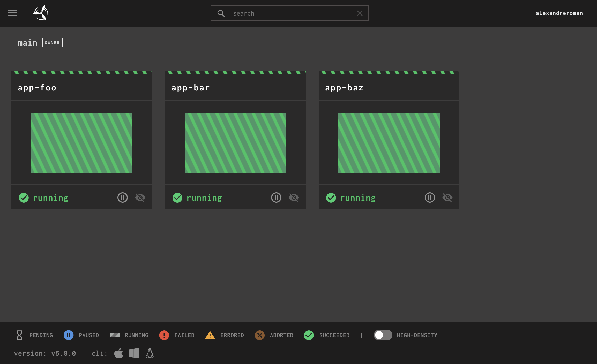Open the hamburger sidebar menu
The height and width of the screenshot is (364, 597).
(12, 13)
